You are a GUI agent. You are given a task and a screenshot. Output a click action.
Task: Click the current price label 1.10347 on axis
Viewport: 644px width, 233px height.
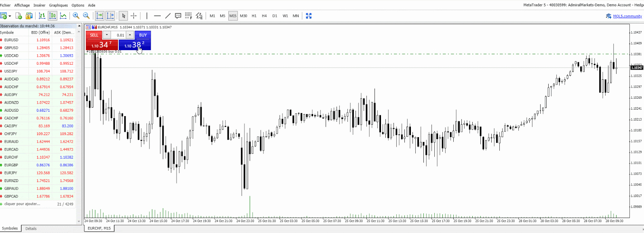click(637, 68)
